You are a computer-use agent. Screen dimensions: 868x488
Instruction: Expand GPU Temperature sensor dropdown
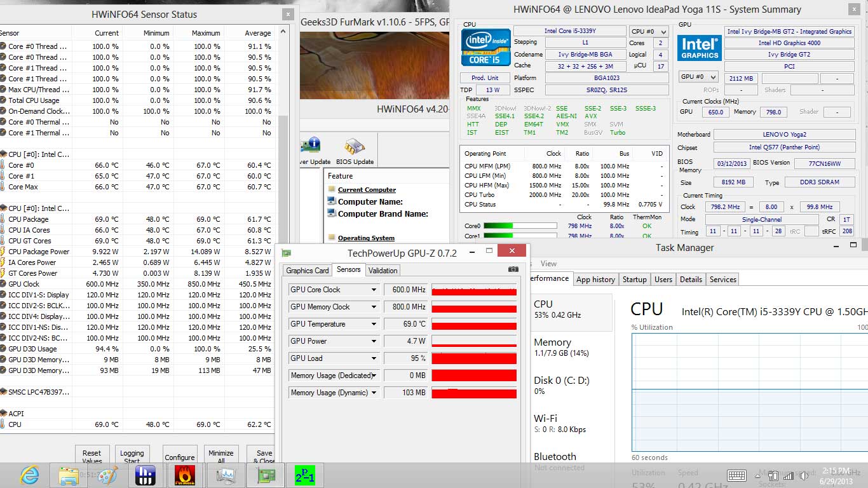374,324
